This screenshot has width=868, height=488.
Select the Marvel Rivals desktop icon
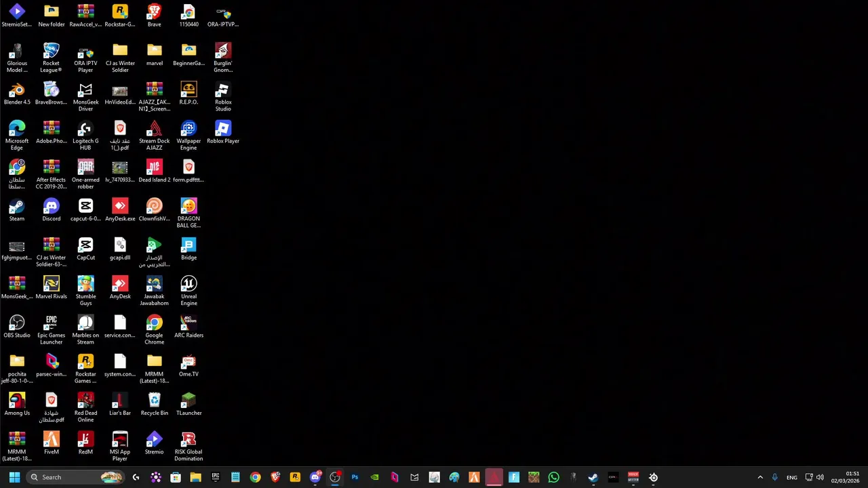coord(51,288)
